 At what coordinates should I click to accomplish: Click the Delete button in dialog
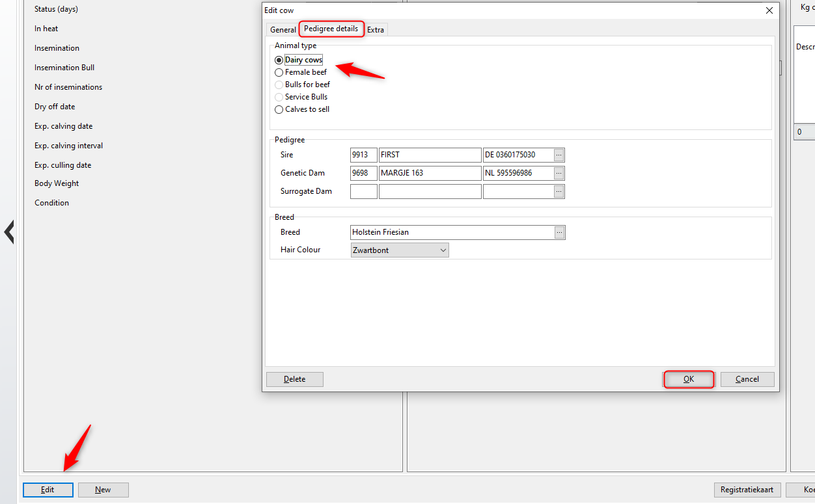[x=294, y=379]
